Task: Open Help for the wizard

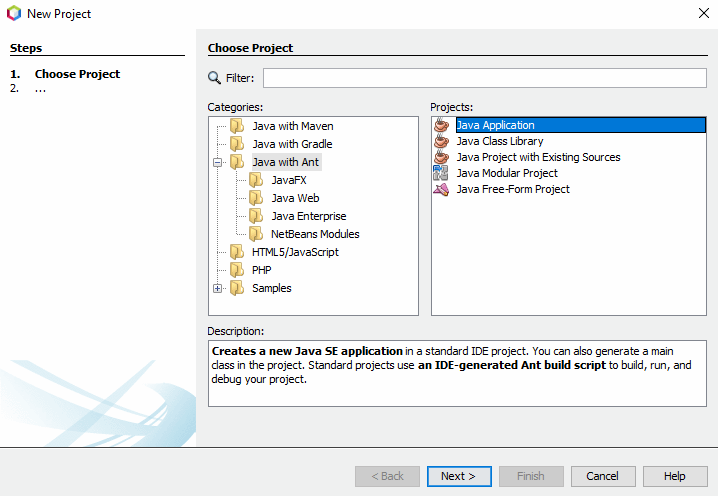Action: coord(675,476)
